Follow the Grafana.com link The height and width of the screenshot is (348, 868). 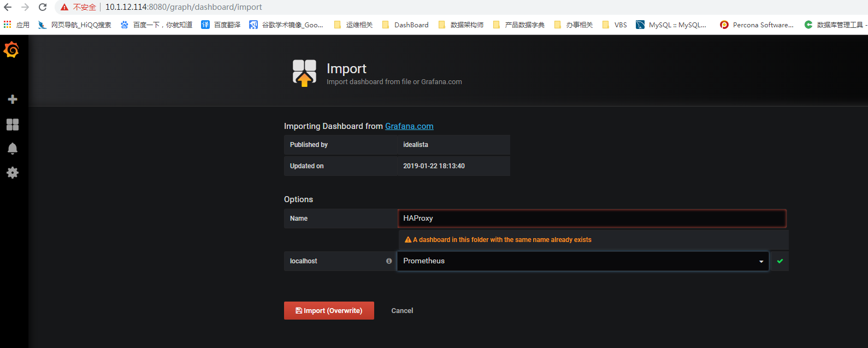coord(409,126)
